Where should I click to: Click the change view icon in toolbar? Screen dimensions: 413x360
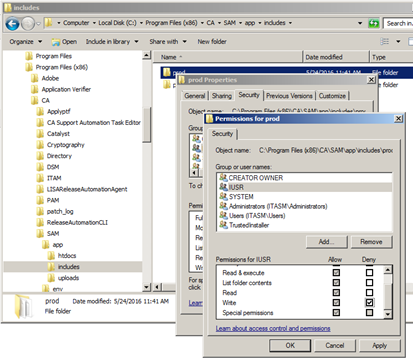tap(384, 41)
